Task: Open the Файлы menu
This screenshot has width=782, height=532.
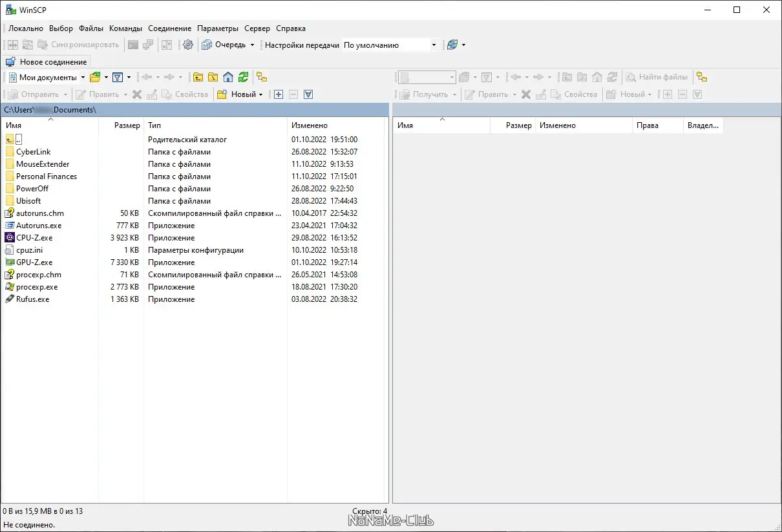Action: pyautogui.click(x=91, y=28)
